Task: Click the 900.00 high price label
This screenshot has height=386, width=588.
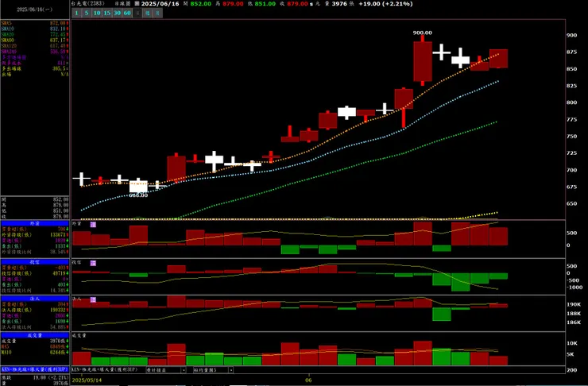Action: click(x=422, y=33)
